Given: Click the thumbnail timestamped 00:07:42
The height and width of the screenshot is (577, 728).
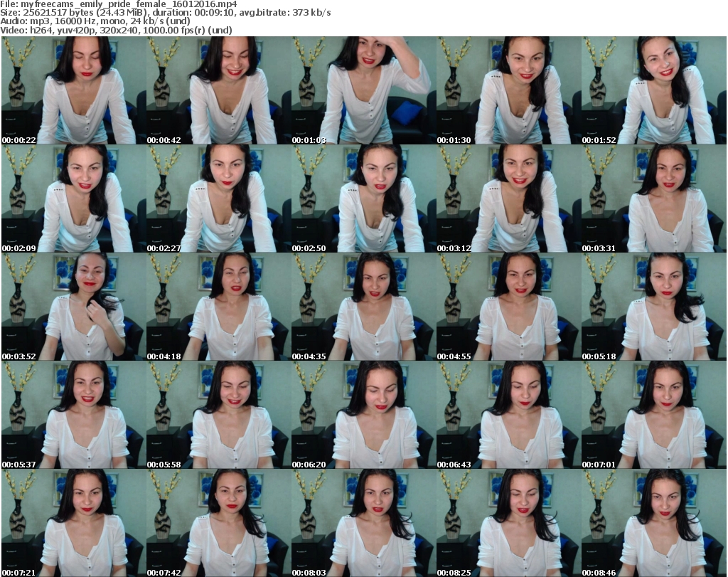Looking at the screenshot, I should [218, 523].
